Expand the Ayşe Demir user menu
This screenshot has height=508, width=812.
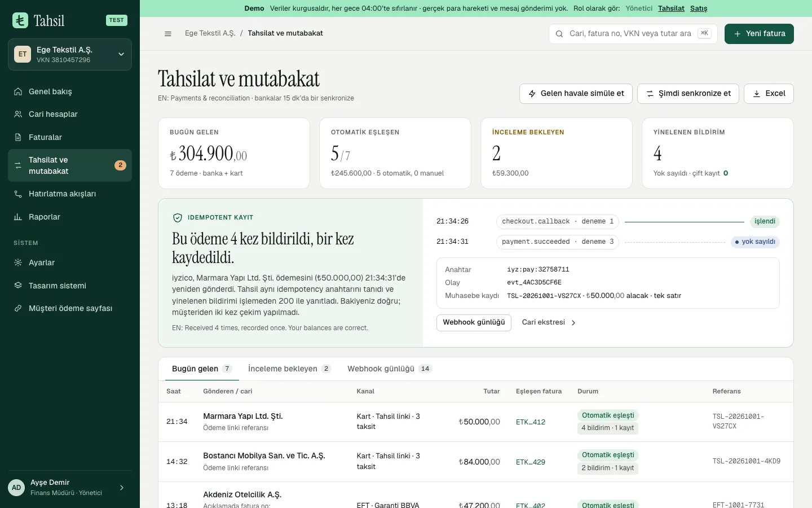[x=70, y=487]
